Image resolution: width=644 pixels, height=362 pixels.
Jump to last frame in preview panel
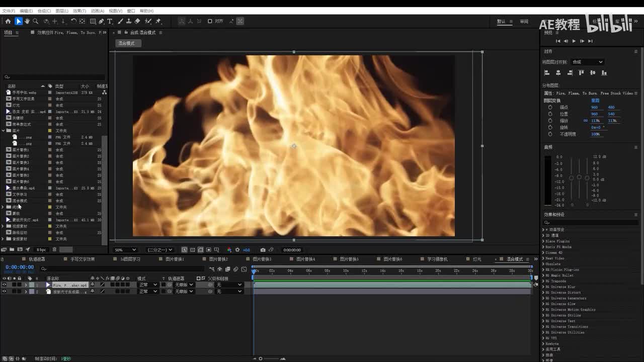coord(590,41)
